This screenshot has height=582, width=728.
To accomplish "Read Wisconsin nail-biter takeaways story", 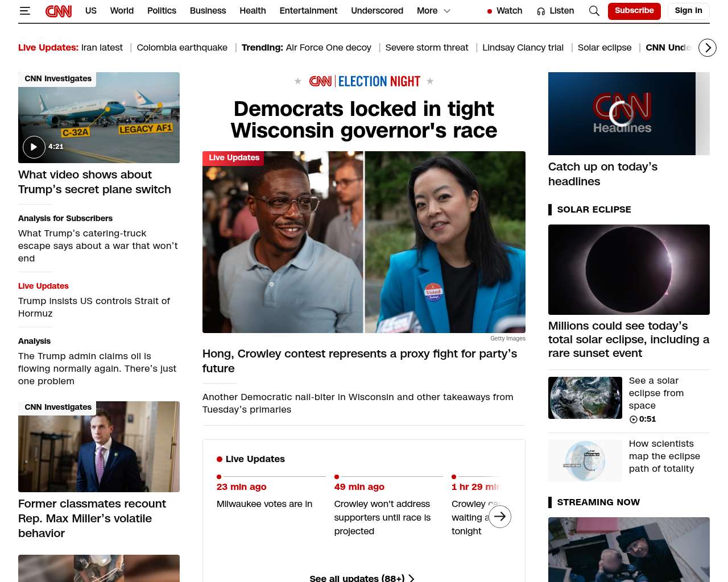I will [358, 403].
